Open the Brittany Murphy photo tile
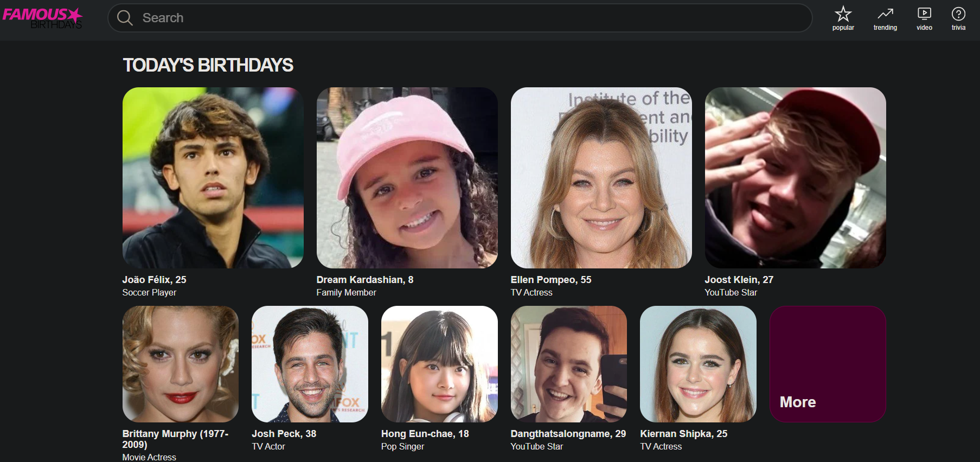Screen dimensions: 980x462 180,364
